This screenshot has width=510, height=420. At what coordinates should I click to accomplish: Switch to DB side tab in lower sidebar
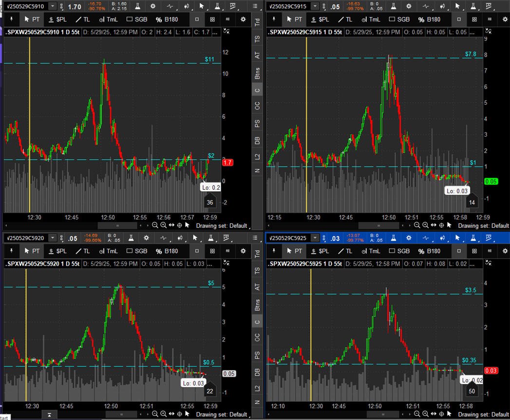[x=257, y=372]
